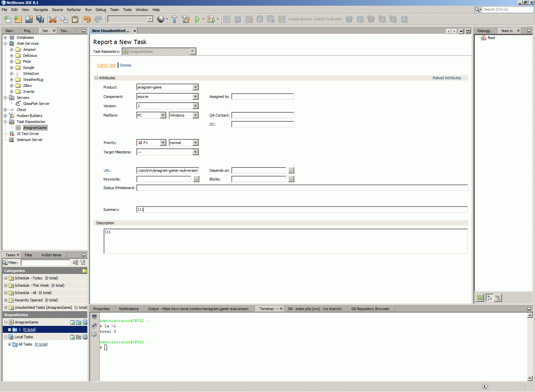Click browse button next to Depends on

pos(291,170)
